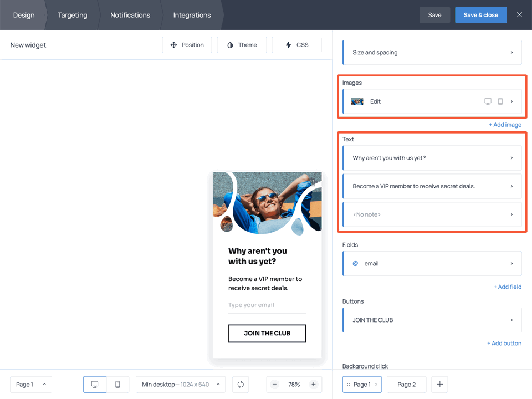Click the email @ field icon

coord(355,263)
